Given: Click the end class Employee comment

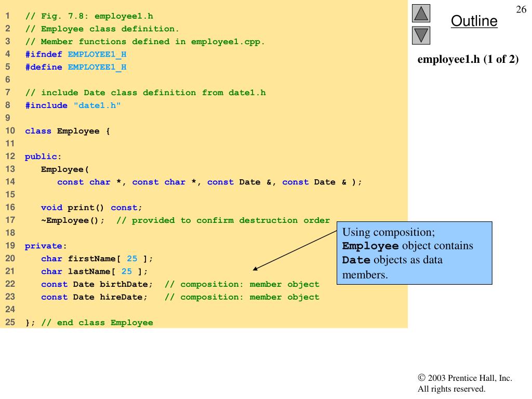Looking at the screenshot, I should click(x=97, y=323).
